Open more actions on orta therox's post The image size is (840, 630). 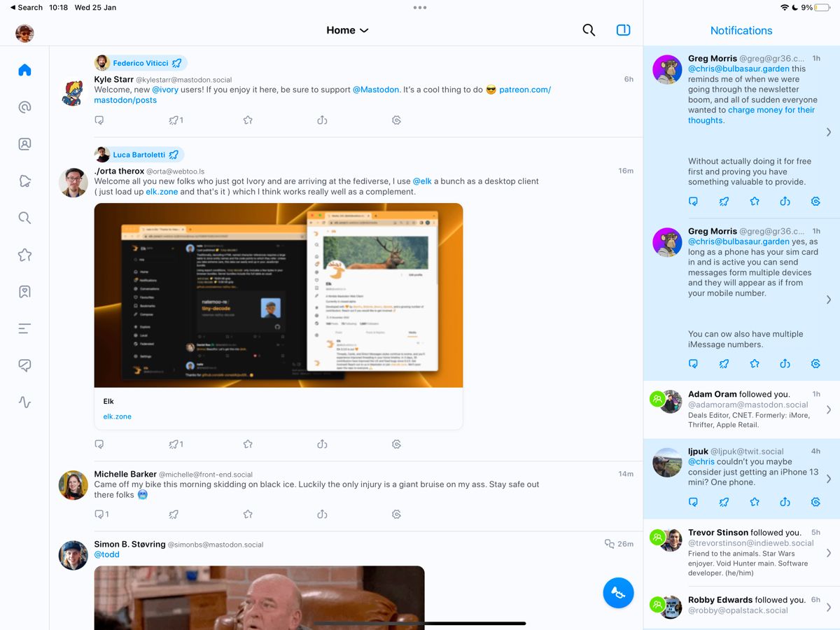396,444
